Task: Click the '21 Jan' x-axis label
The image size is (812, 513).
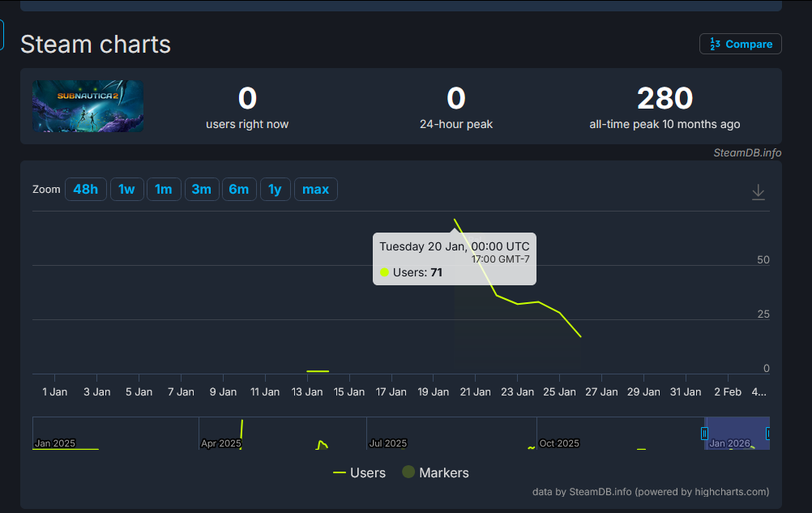Action: (x=475, y=392)
